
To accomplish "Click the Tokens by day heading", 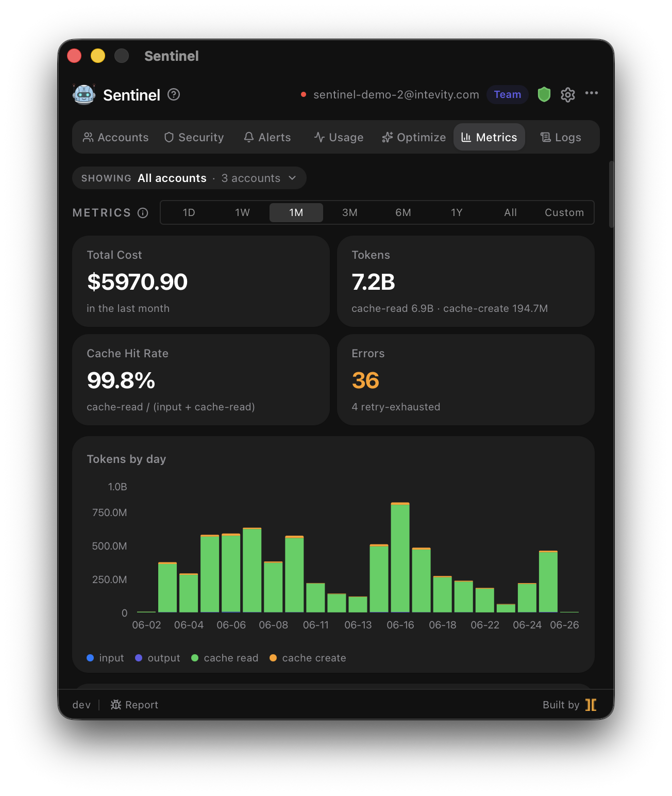I will click(x=126, y=459).
